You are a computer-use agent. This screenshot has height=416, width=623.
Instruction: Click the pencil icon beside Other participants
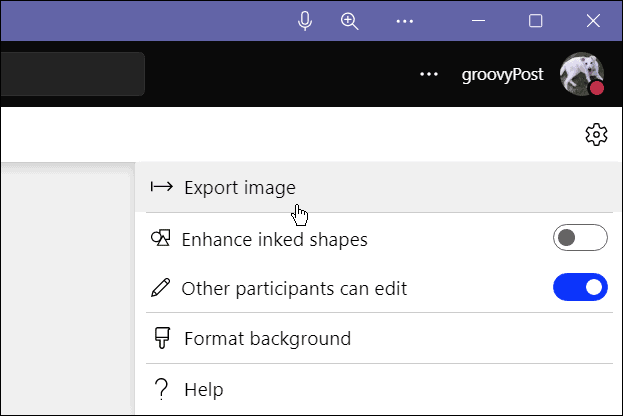(x=160, y=289)
